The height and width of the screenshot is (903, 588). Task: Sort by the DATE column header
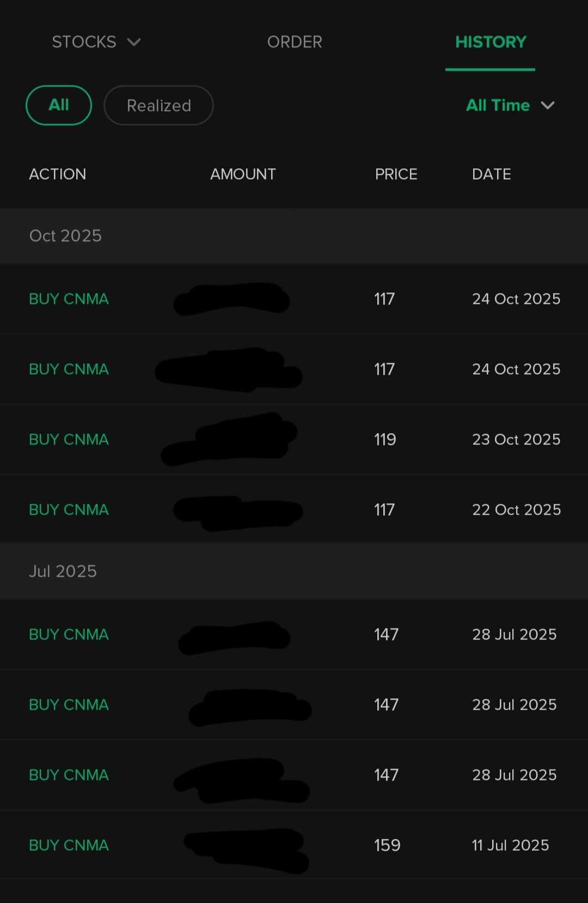coord(491,174)
